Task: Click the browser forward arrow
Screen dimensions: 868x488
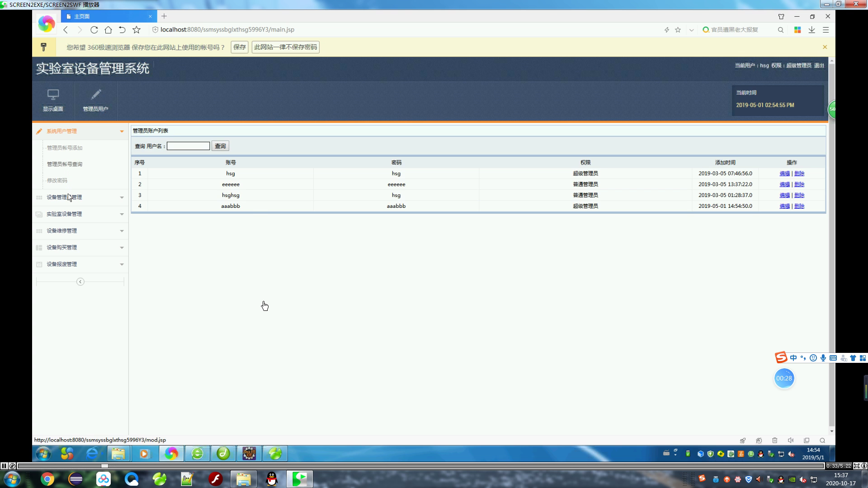Action: pos(80,30)
